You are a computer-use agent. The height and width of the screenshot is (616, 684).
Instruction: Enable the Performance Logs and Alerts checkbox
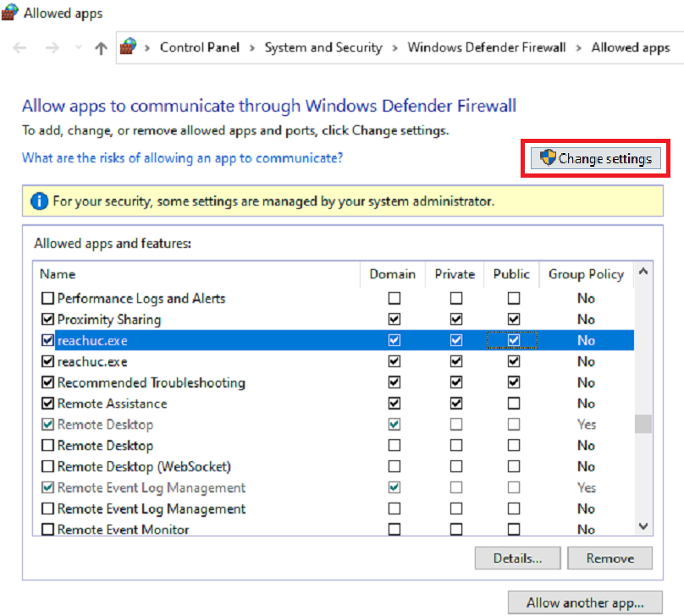[x=47, y=298]
